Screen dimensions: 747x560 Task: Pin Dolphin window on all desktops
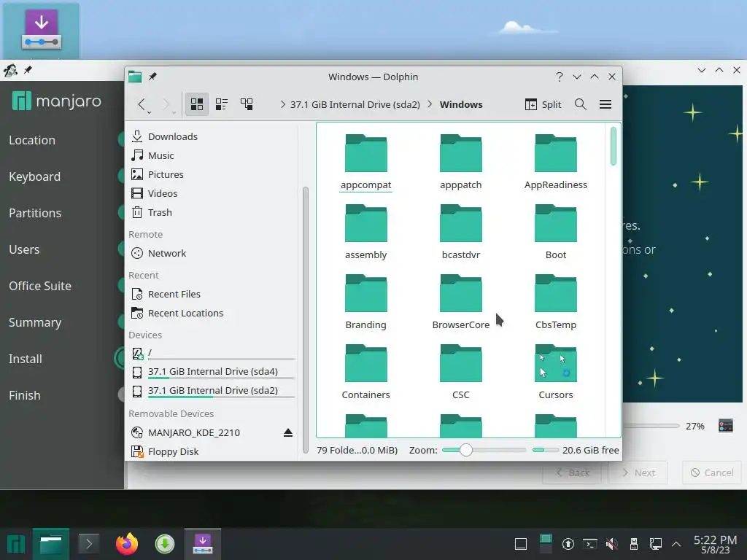(x=152, y=77)
